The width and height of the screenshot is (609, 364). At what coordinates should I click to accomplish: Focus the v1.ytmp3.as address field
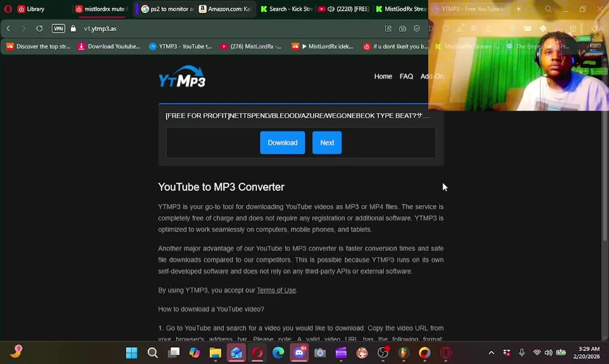(100, 29)
